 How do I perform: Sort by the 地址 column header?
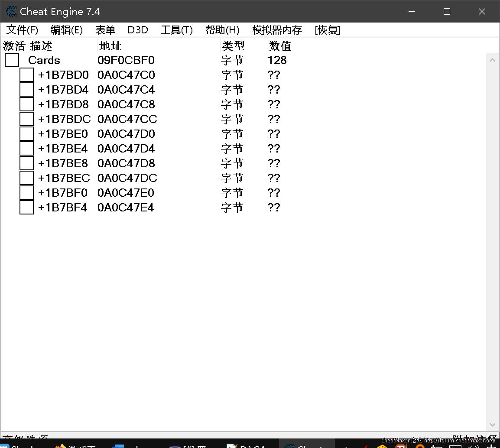pos(110,45)
